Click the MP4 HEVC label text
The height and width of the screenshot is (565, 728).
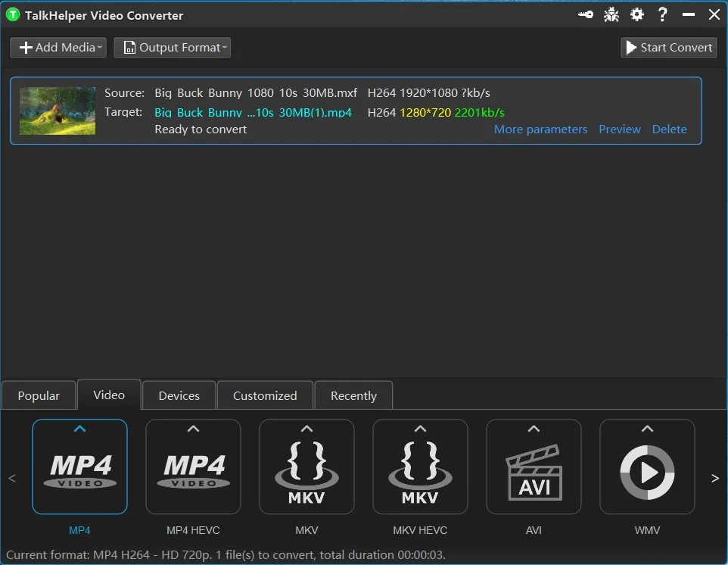click(193, 530)
